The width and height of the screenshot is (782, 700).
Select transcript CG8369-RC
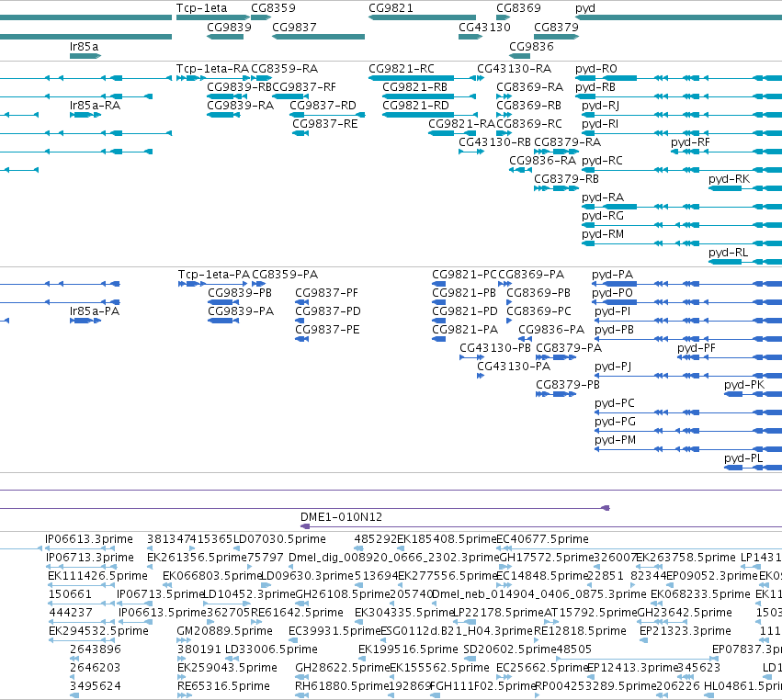[x=529, y=124]
